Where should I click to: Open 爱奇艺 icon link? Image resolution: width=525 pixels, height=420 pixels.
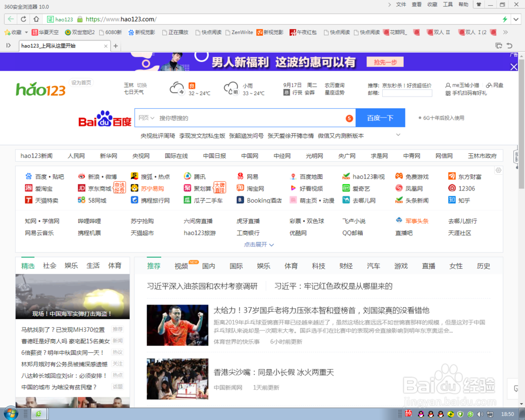[346, 188]
